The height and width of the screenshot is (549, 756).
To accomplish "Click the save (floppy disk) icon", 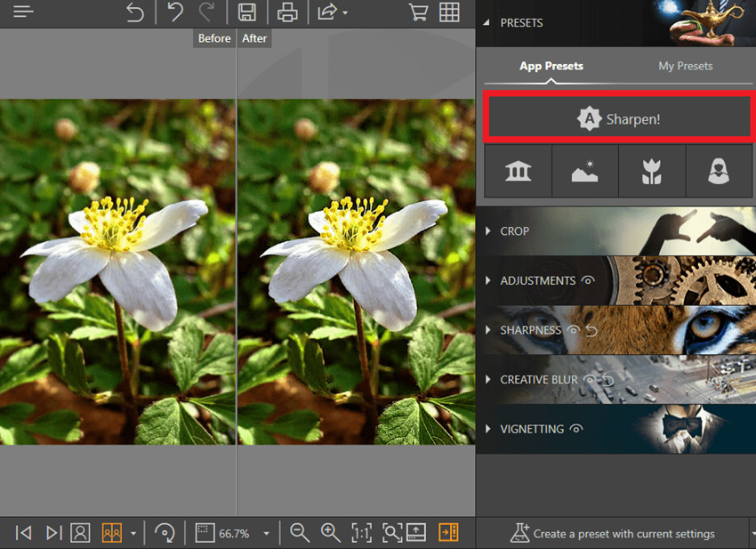I will tap(246, 12).
